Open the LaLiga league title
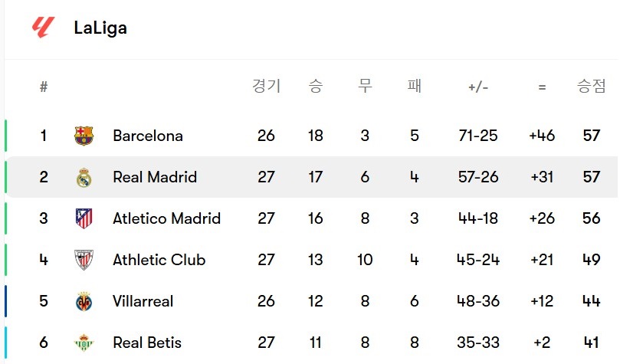620x364 pixels. coord(100,28)
